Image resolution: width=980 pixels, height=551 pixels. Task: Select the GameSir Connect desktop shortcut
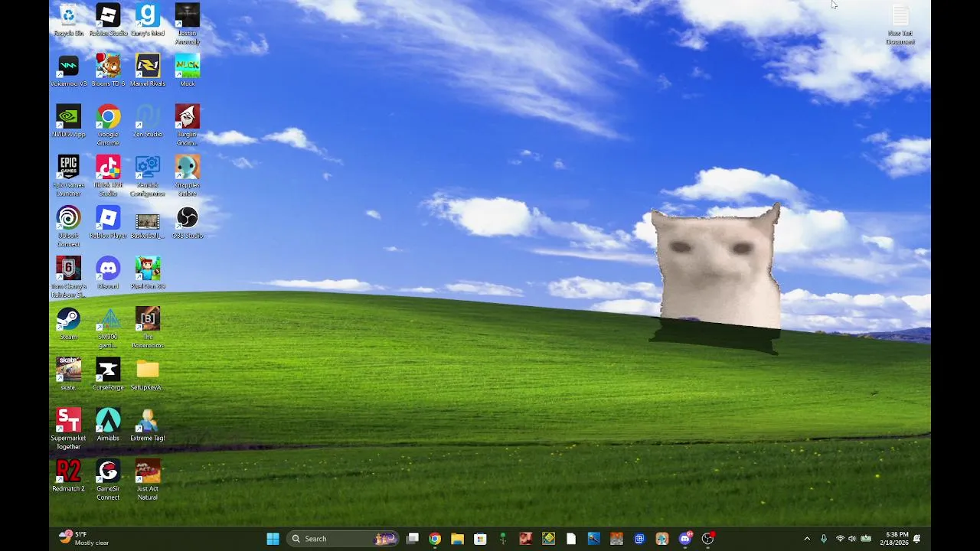pos(108,480)
